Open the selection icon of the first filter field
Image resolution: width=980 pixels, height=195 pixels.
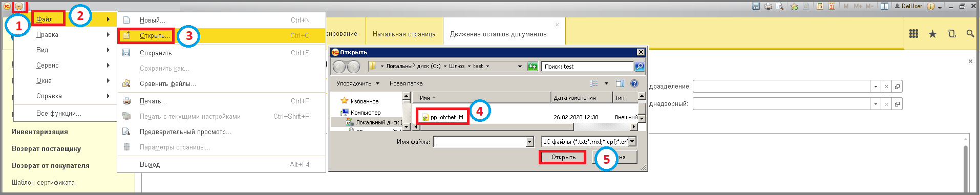(x=897, y=86)
